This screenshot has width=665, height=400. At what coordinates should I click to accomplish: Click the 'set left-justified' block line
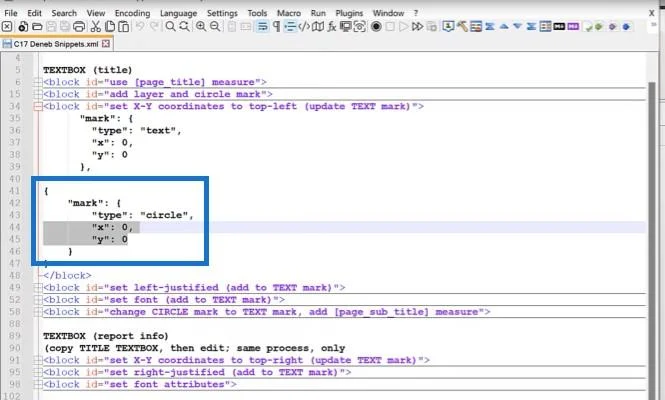tap(194, 288)
